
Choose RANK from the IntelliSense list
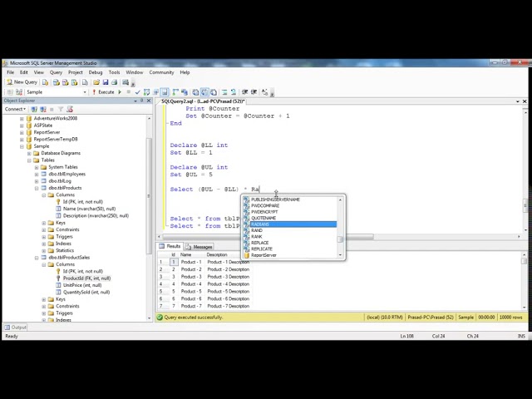pos(257,236)
